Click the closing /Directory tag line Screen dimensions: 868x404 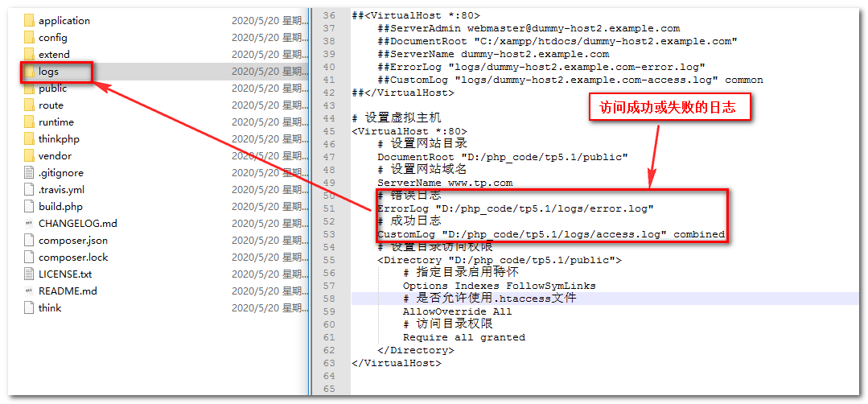(x=416, y=350)
